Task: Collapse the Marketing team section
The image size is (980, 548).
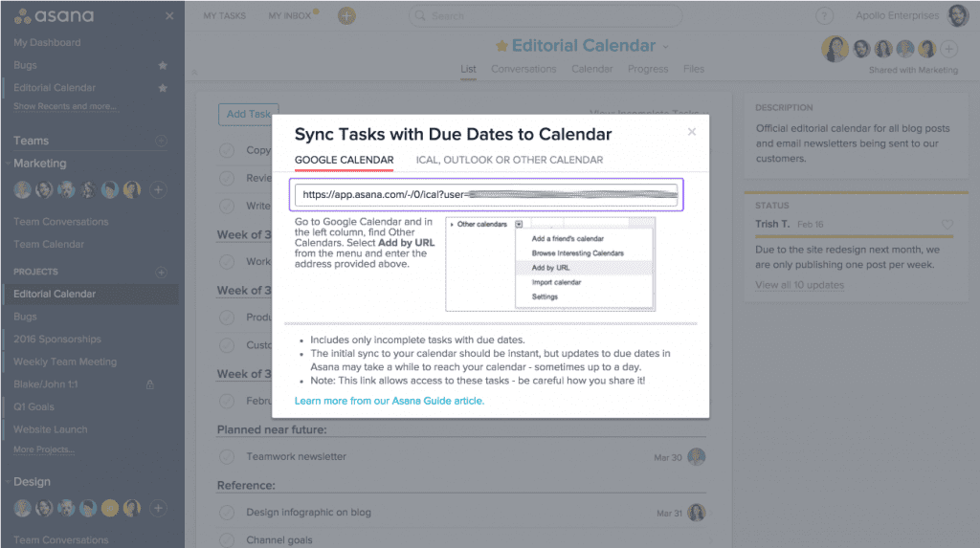Action: 9,164
